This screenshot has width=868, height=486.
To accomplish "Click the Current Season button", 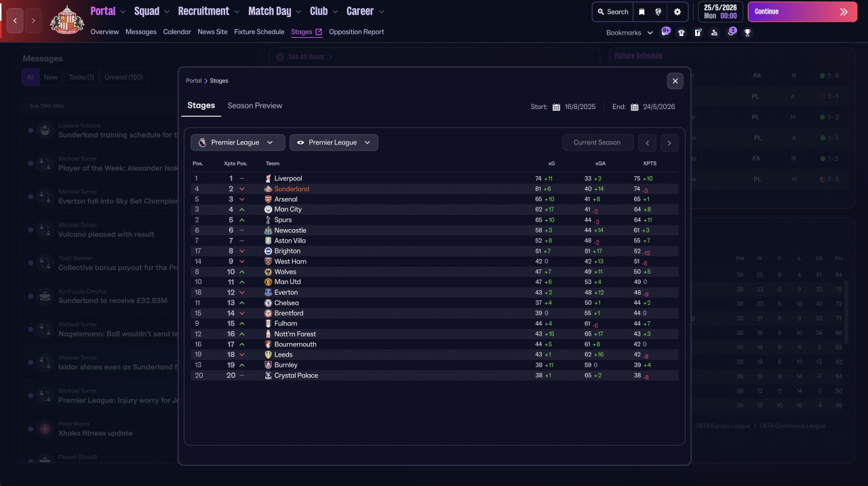I will click(x=597, y=142).
